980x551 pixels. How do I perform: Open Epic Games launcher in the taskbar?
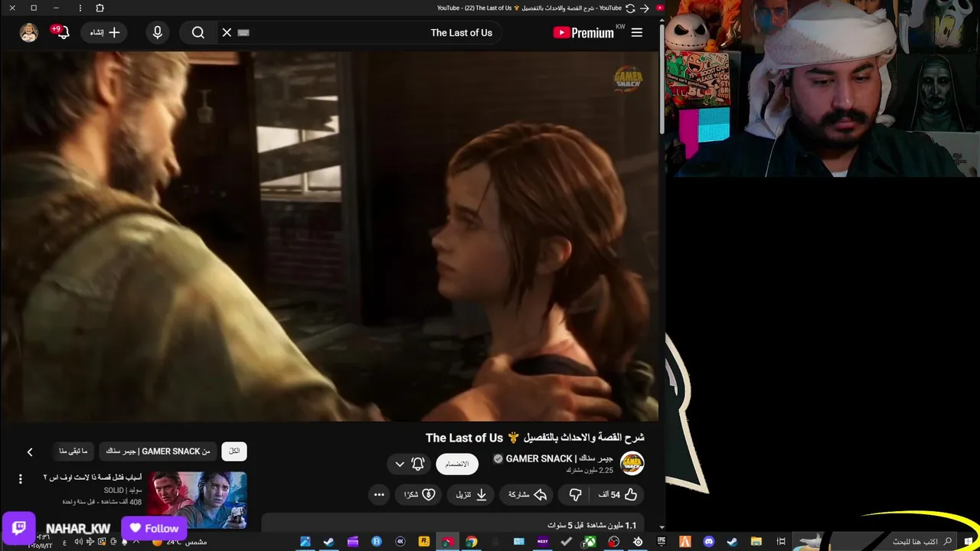(x=661, y=542)
